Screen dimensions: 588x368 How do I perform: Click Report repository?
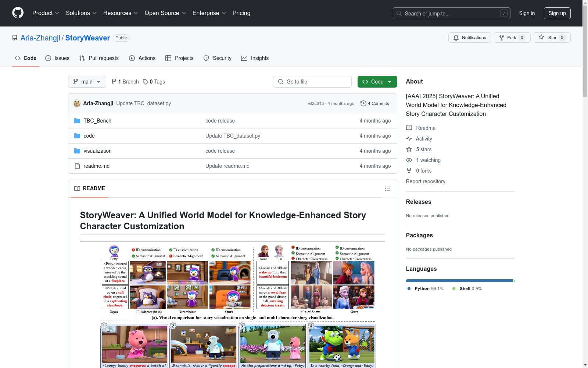tap(426, 181)
